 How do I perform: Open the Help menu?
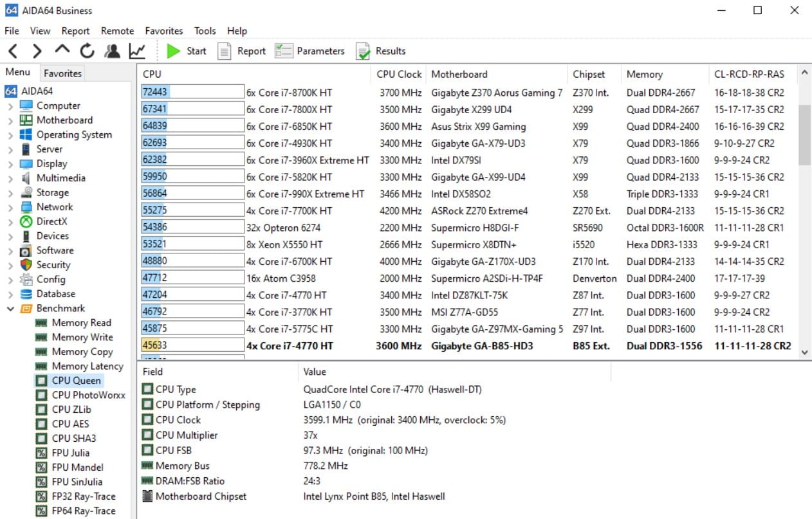[237, 31]
